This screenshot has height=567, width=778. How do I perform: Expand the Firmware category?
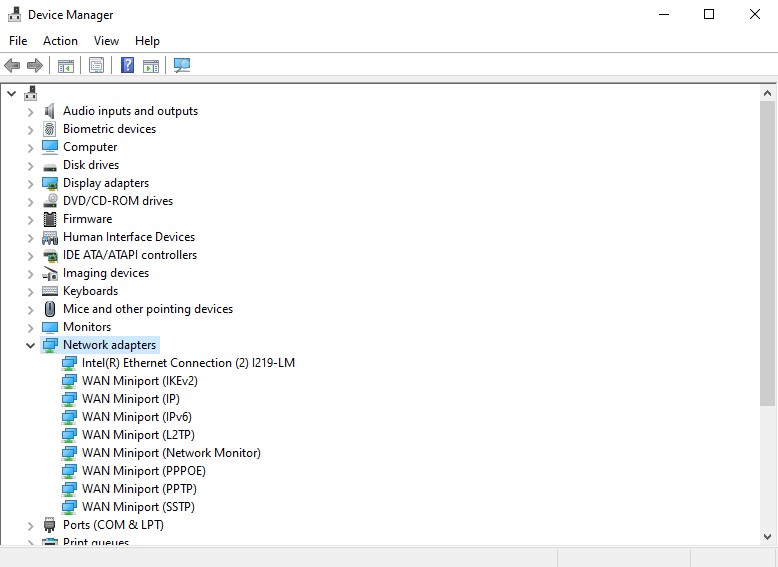tap(31, 220)
